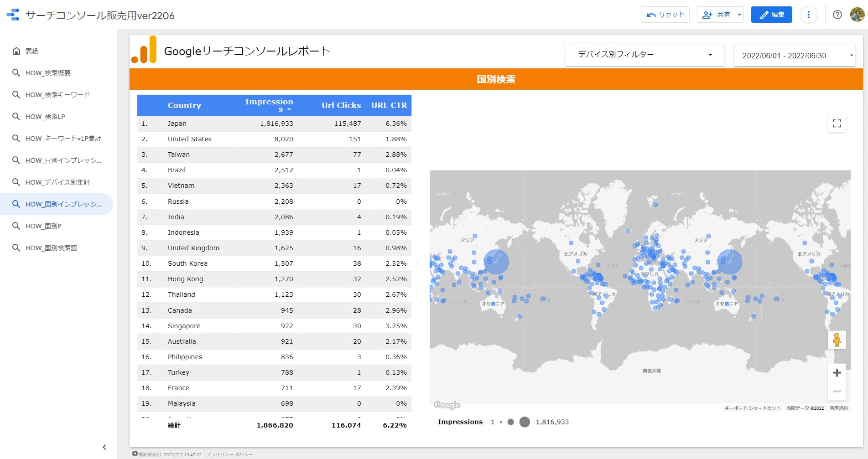Click the info icon beside 最終更新日
The image size is (868, 459).
(x=135, y=454)
